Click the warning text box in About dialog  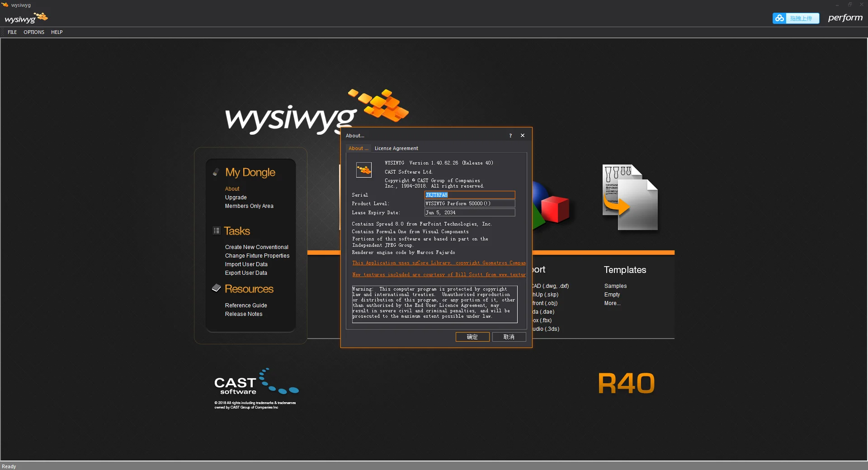click(434, 304)
